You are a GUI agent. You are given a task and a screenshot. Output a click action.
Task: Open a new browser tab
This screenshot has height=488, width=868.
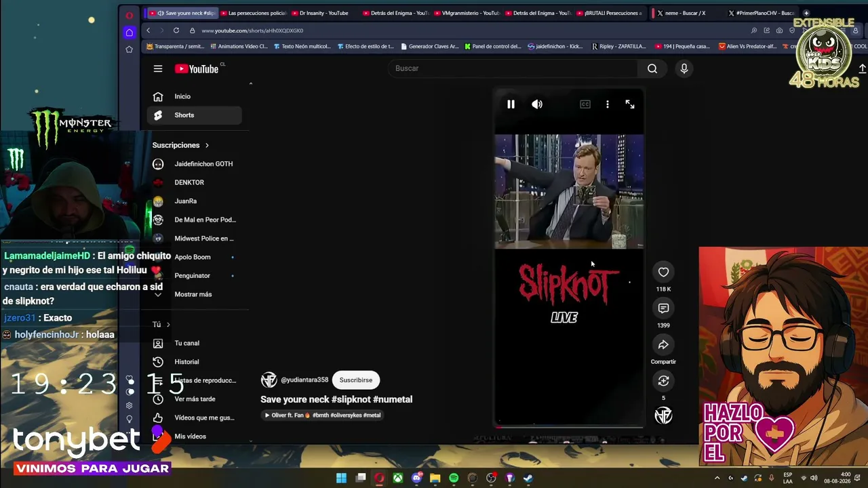(x=806, y=13)
